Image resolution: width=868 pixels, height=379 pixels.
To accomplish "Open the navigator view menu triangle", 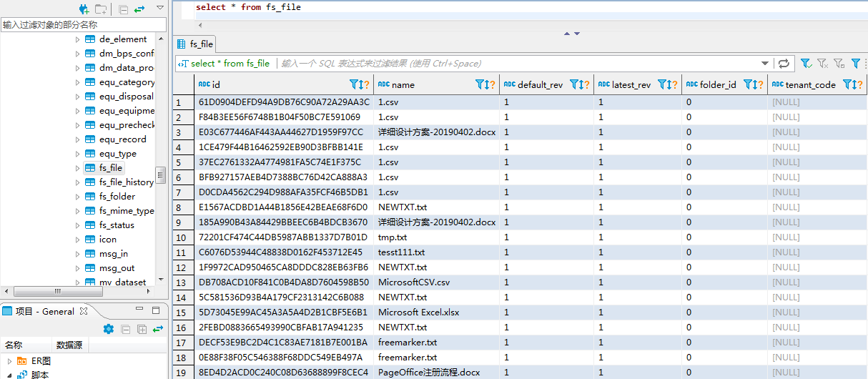I will point(159,7).
